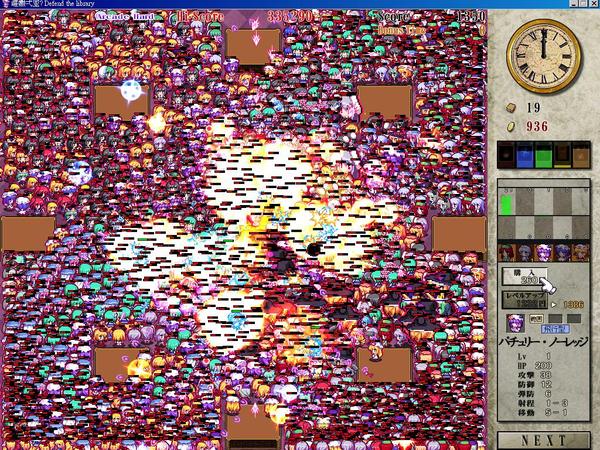Pick the dark brown book with yellow stripe
Screen dimensions: 600x450
562,155
